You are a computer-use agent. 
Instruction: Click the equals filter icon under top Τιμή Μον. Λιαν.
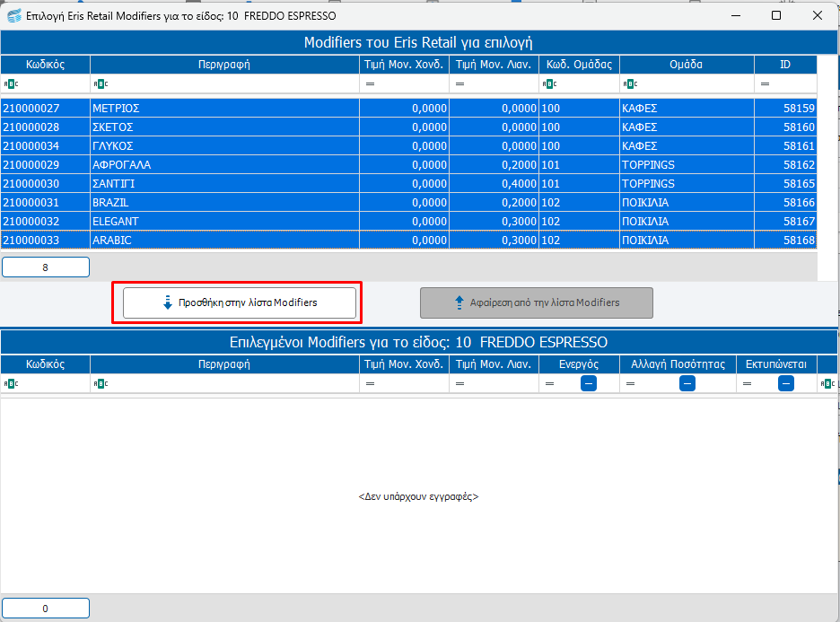[460, 84]
